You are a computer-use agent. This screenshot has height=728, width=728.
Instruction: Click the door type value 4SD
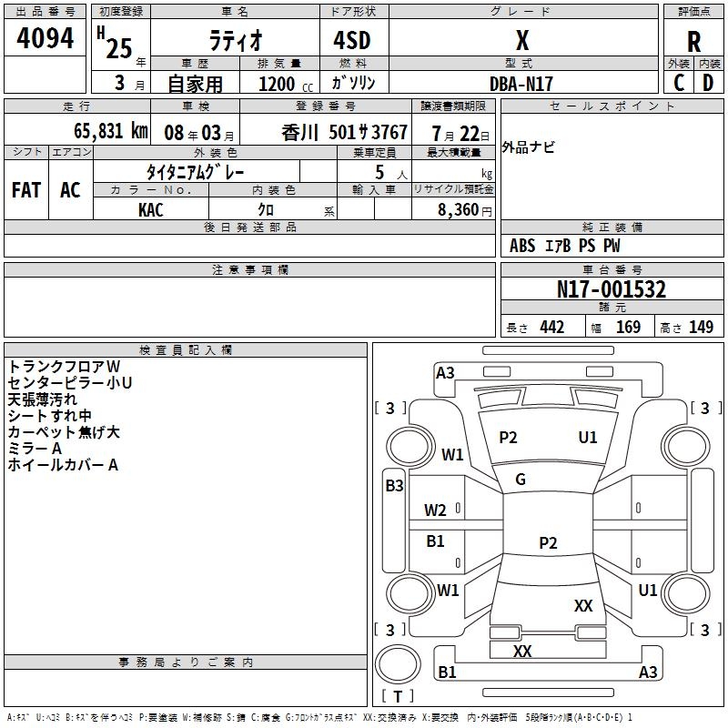point(352,40)
